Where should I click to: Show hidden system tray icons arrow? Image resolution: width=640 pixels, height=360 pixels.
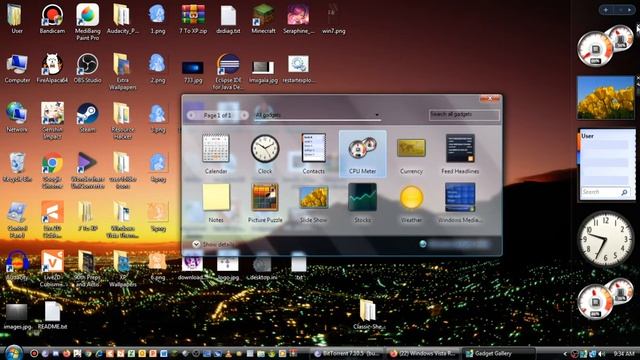565,354
